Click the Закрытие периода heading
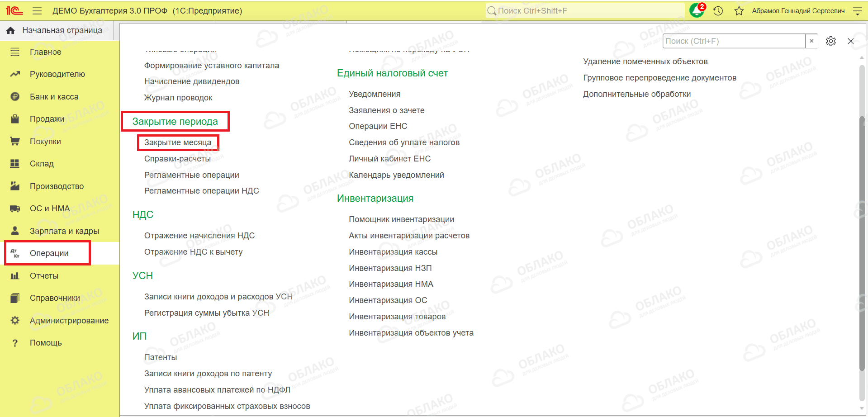This screenshot has width=868, height=417. pos(175,121)
